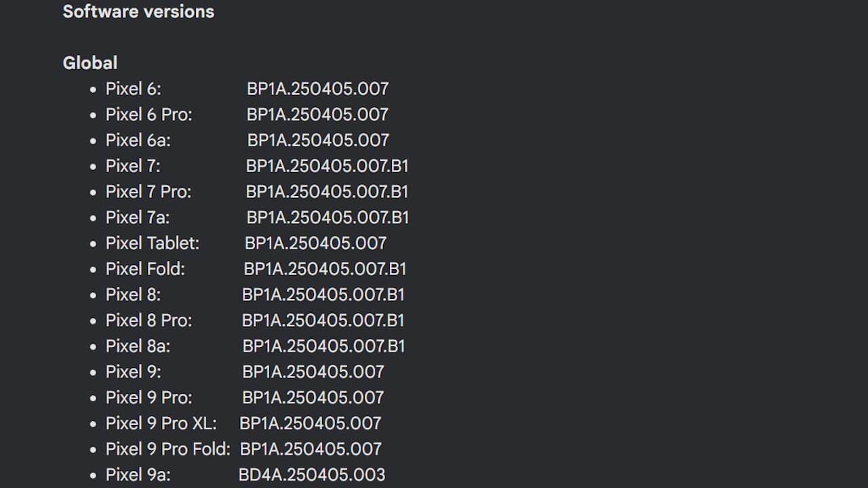Click Pixel 7 build BP1A.250405.007.B1
This screenshot has height=488, width=868.
328,166
